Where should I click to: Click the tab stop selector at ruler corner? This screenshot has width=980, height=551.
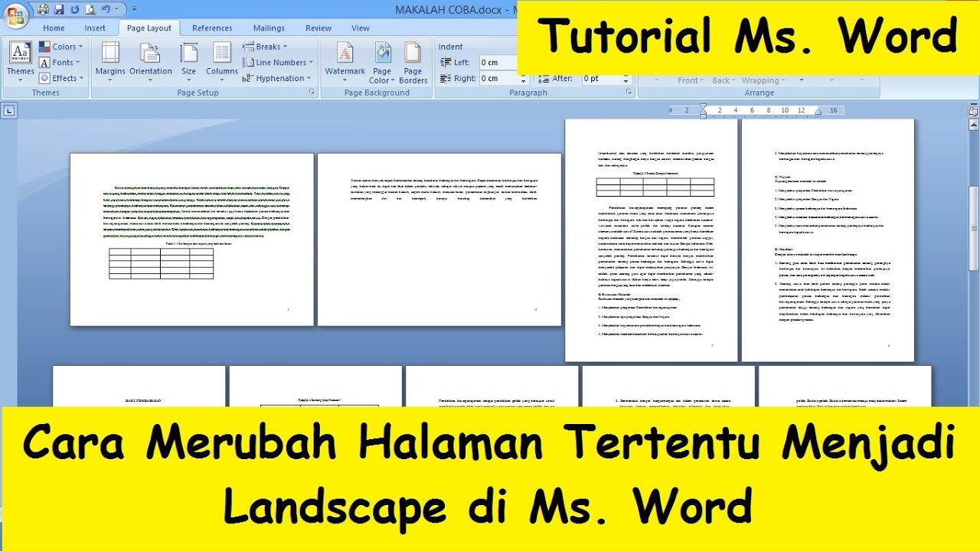tap(9, 111)
